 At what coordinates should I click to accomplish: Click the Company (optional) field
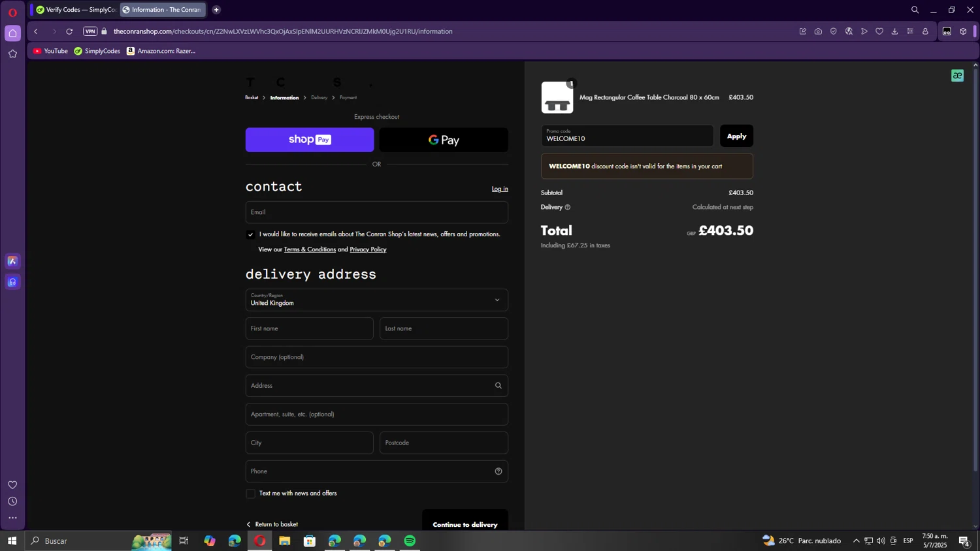click(377, 357)
